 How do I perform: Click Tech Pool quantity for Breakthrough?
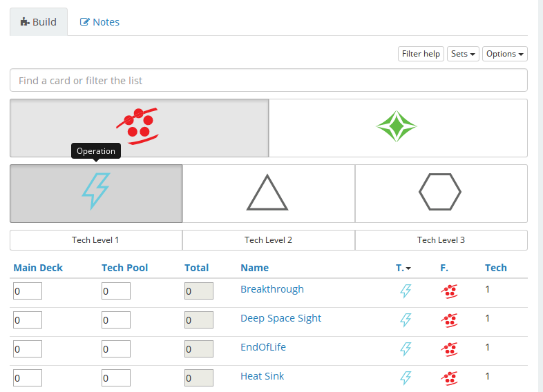pos(116,291)
